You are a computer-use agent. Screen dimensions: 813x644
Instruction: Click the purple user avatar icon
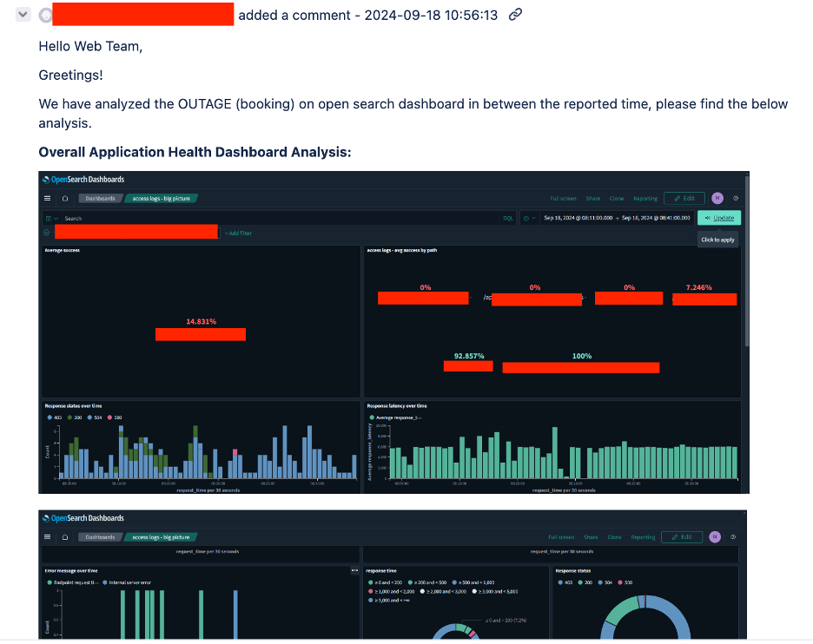(717, 198)
